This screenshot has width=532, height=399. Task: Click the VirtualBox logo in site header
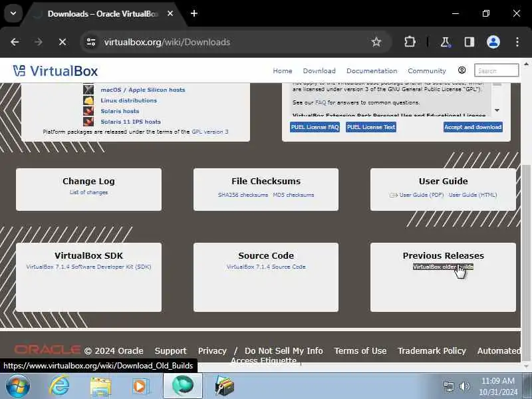click(55, 71)
